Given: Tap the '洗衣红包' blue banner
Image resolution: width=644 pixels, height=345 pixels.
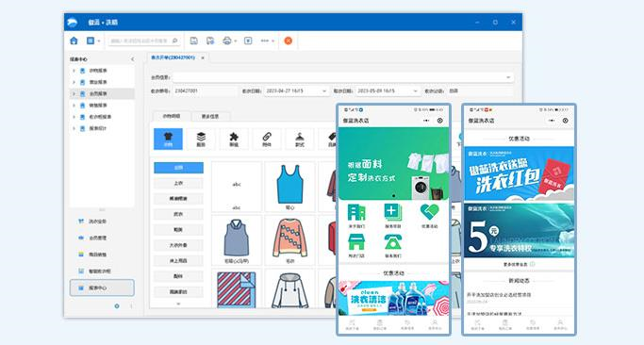Looking at the screenshot, I should tap(519, 173).
